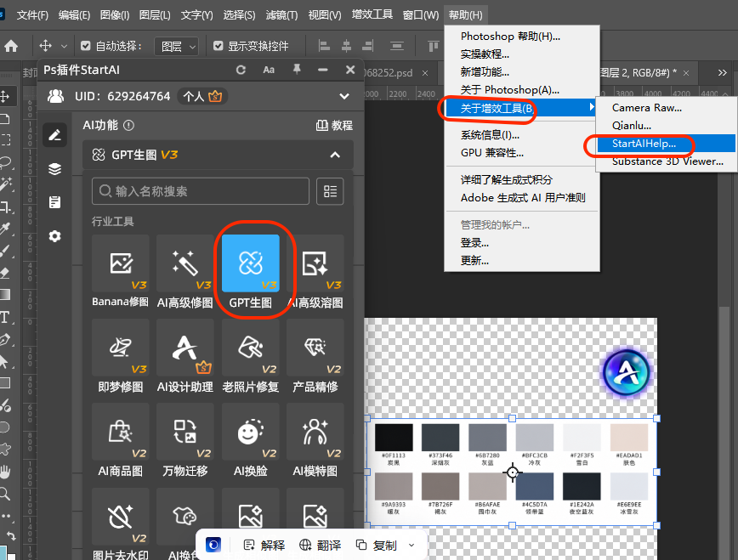Click the #0F1113 炭黑 color swatch

coord(394,438)
